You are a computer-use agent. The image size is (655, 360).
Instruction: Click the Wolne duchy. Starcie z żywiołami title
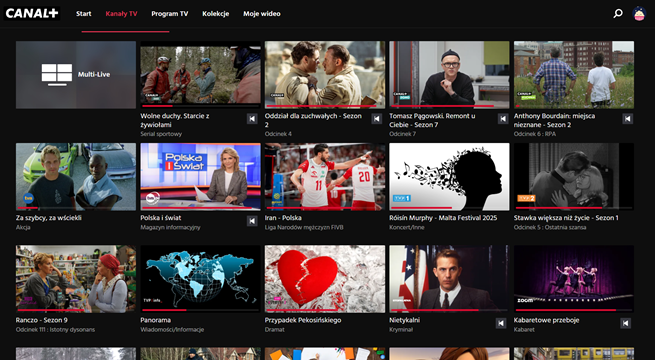(x=175, y=120)
